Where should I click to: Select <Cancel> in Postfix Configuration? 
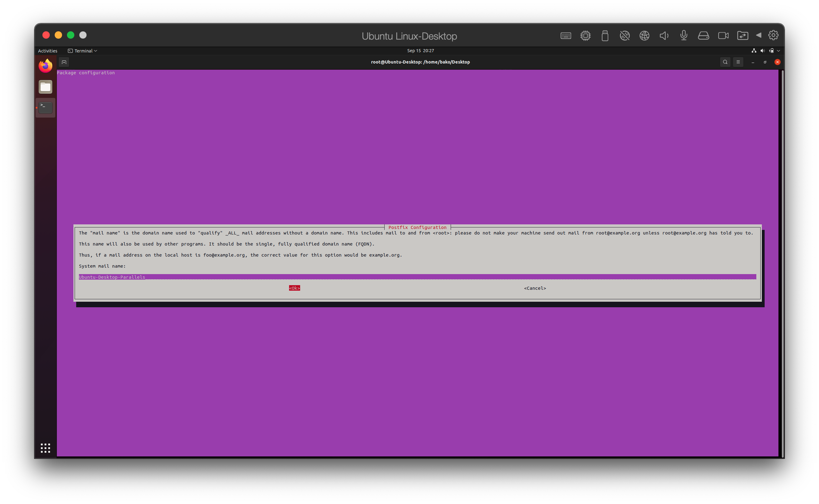(535, 288)
